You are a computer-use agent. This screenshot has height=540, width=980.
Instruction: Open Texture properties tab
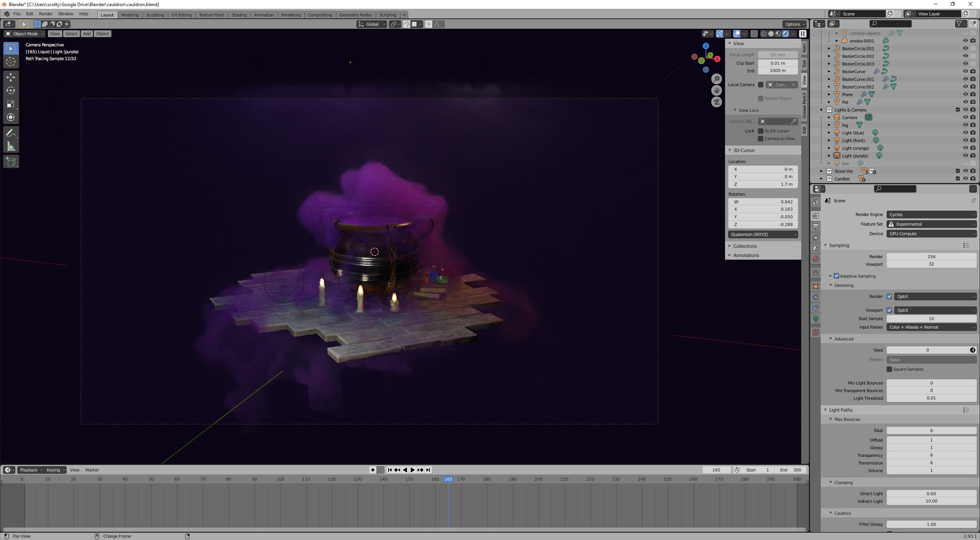coord(816,332)
